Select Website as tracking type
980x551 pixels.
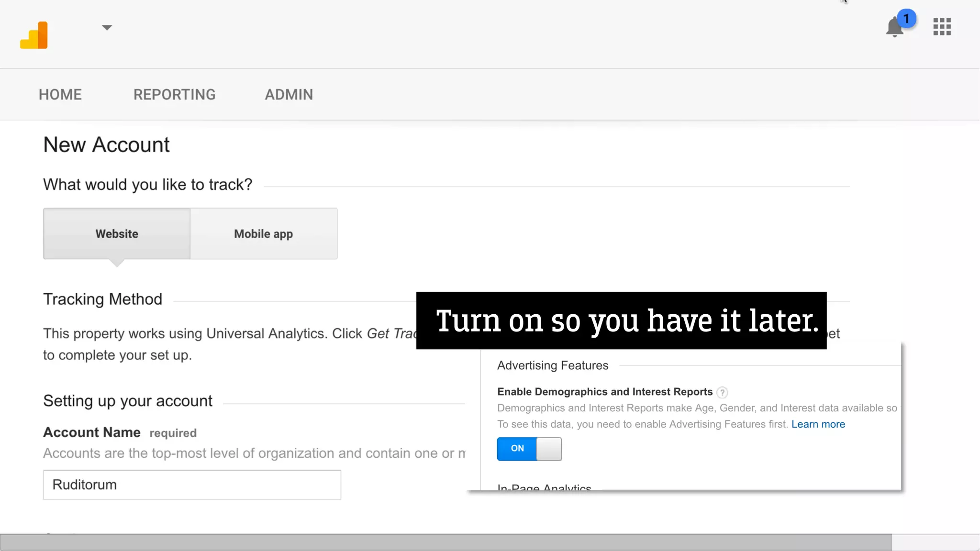117,234
